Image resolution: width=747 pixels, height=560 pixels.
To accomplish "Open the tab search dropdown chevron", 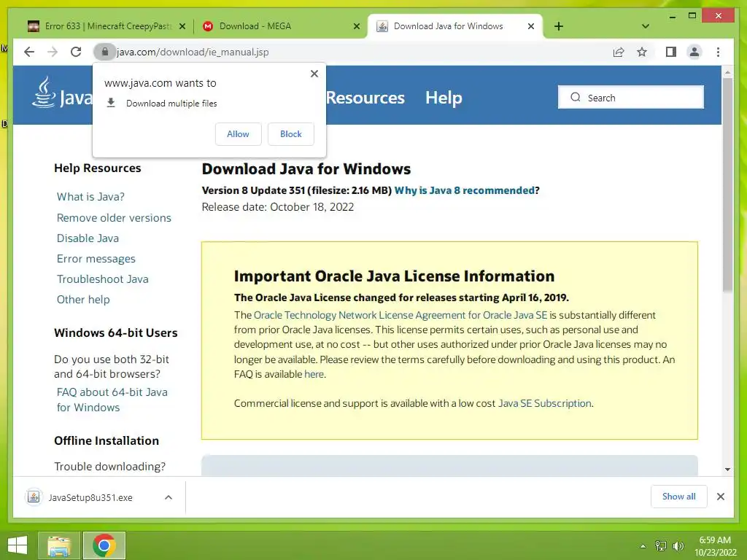I will 646,26.
